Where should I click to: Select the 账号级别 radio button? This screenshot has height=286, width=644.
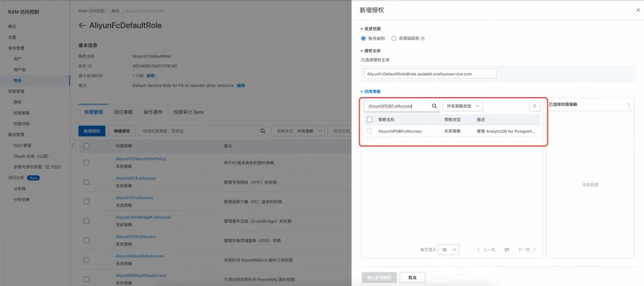(363, 38)
